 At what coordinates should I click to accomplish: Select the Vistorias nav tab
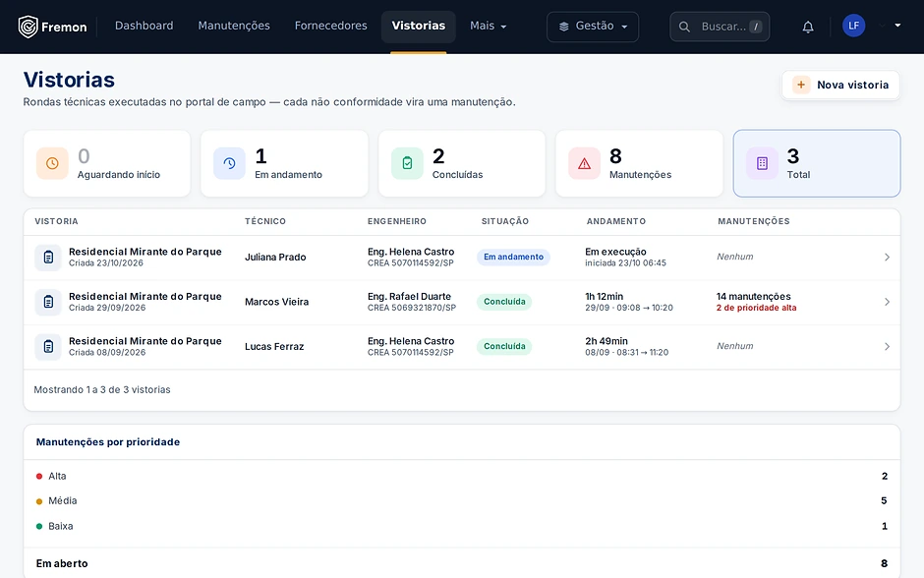(419, 26)
